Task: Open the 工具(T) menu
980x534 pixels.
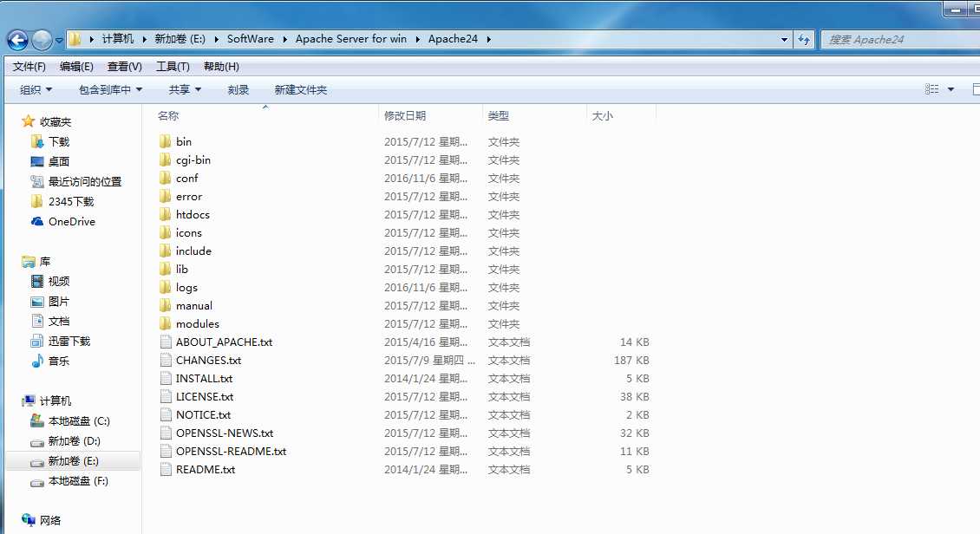Action: tap(173, 66)
